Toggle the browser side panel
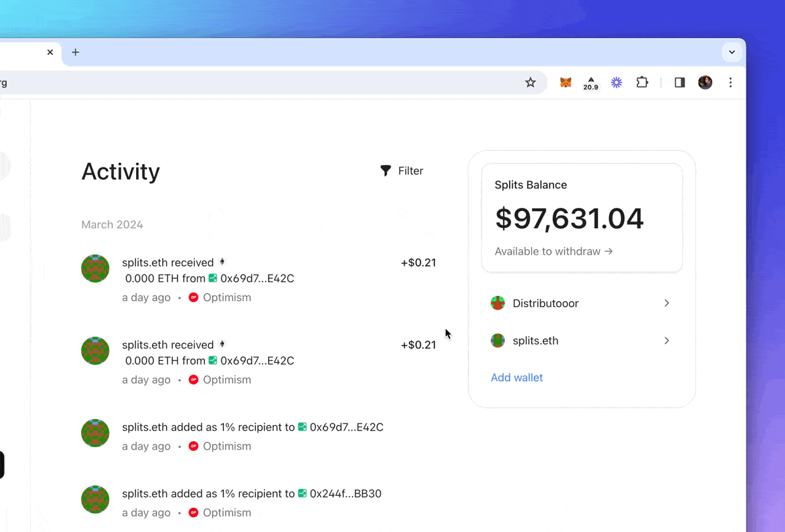The width and height of the screenshot is (785, 532). click(x=680, y=82)
